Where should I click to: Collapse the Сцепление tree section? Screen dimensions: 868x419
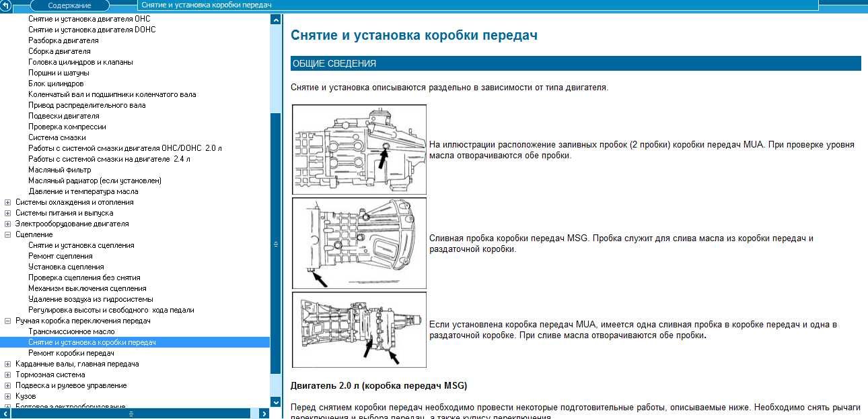[x=8, y=234]
